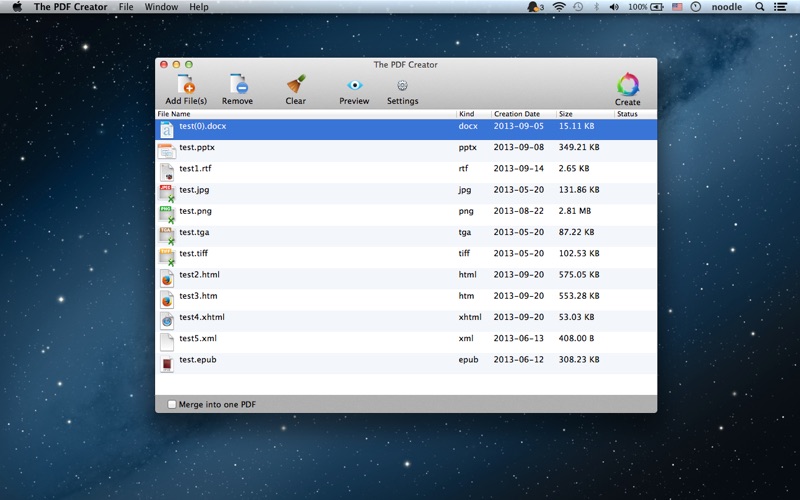800x500 pixels.
Task: Select the test.jpg file name
Action: tap(194, 190)
